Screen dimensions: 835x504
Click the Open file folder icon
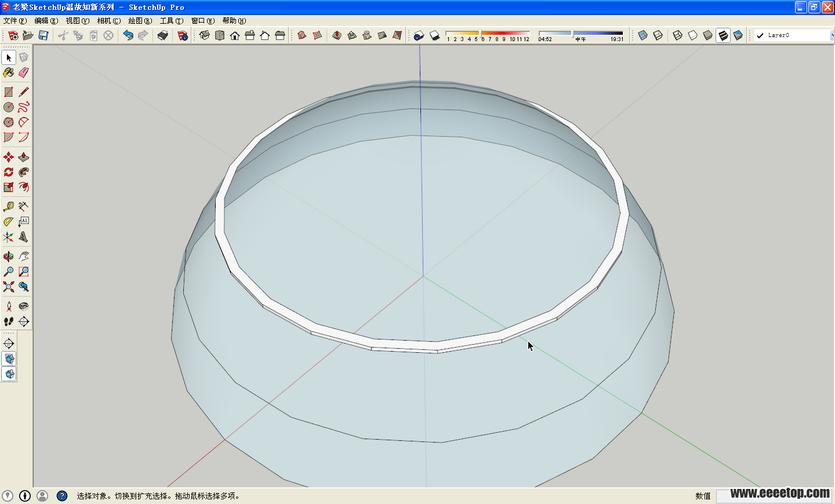pyautogui.click(x=28, y=35)
